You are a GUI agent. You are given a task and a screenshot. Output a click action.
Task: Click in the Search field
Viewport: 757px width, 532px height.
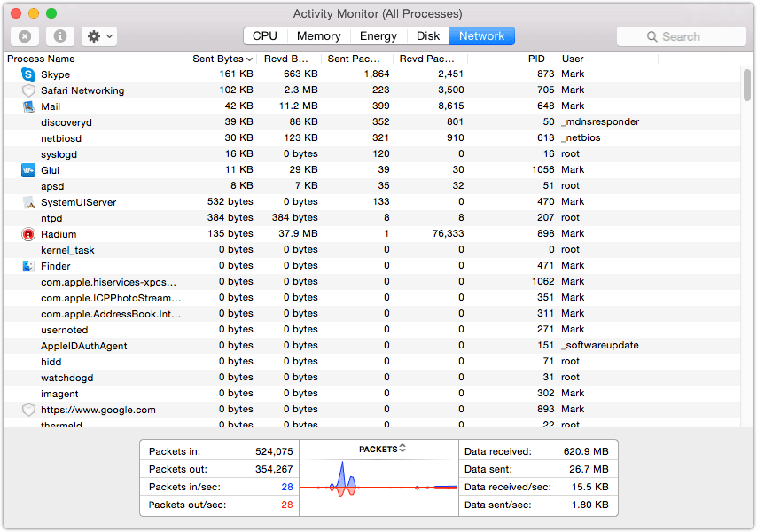[681, 36]
